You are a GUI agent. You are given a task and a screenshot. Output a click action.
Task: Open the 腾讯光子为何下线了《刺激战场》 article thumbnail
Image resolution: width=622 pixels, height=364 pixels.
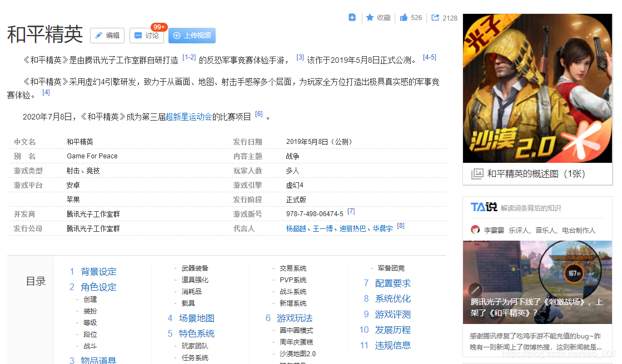(x=538, y=282)
